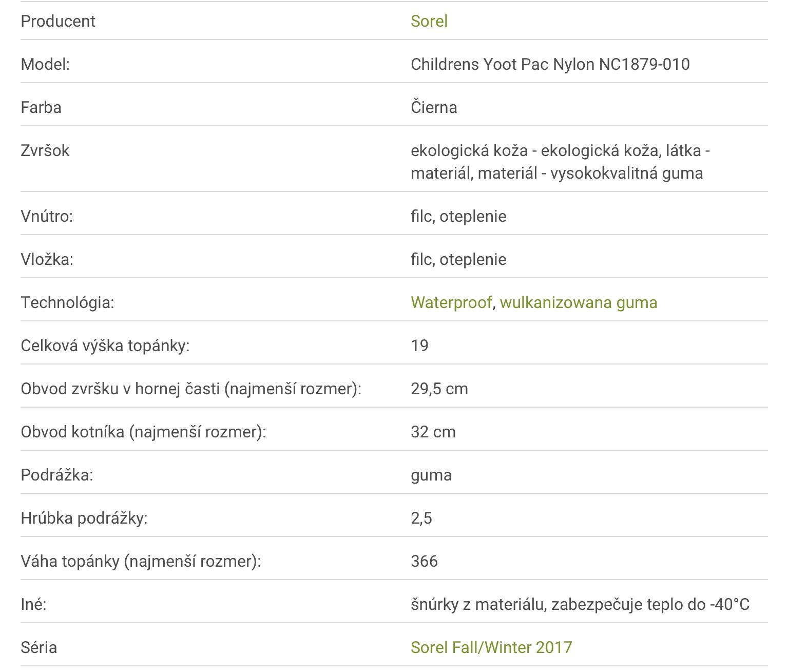Image resolution: width=788 pixels, height=672 pixels.
Task: Click the Technológia label
Action: click(x=67, y=302)
